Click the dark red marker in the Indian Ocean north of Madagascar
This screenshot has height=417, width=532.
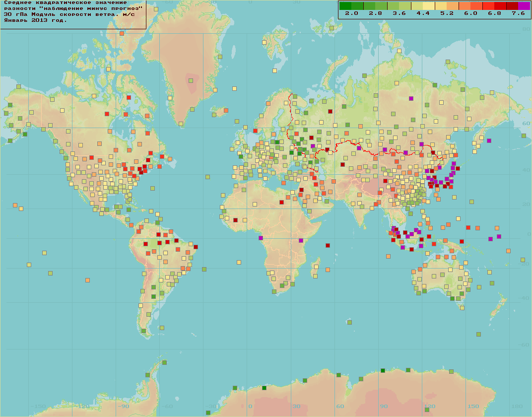click(x=328, y=245)
